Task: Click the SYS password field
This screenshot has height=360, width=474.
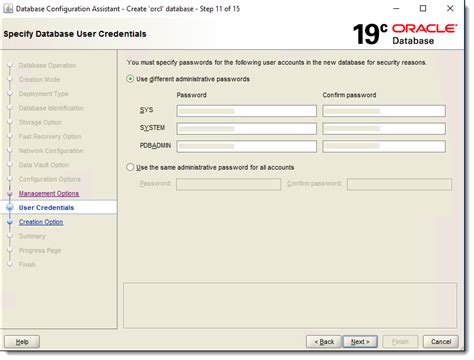Action: tap(246, 111)
